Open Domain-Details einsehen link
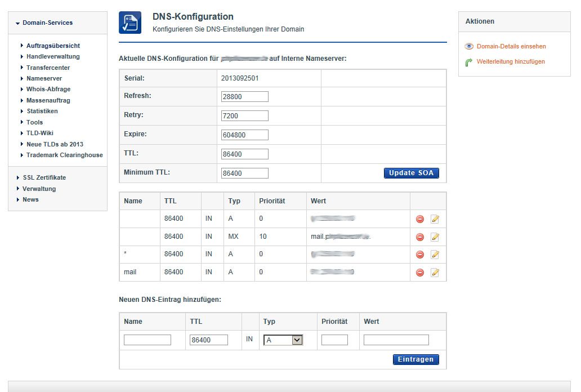This screenshot has width=581, height=392. tap(511, 47)
